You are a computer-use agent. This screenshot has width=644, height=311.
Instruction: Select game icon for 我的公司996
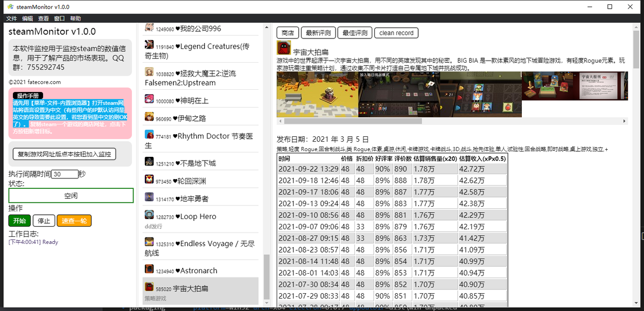click(150, 28)
